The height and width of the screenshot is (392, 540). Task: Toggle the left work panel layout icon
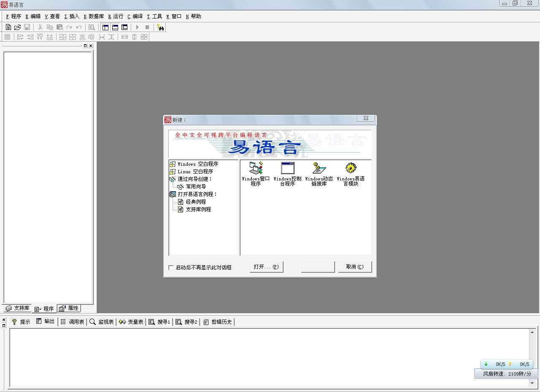[x=105, y=27]
